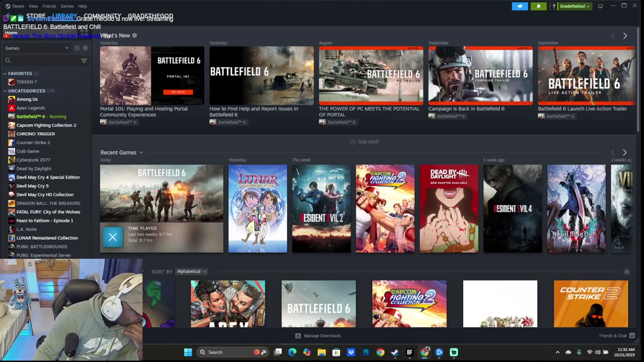The image size is (644, 362).
Task: Open the Steam menu
Action: click(18, 6)
